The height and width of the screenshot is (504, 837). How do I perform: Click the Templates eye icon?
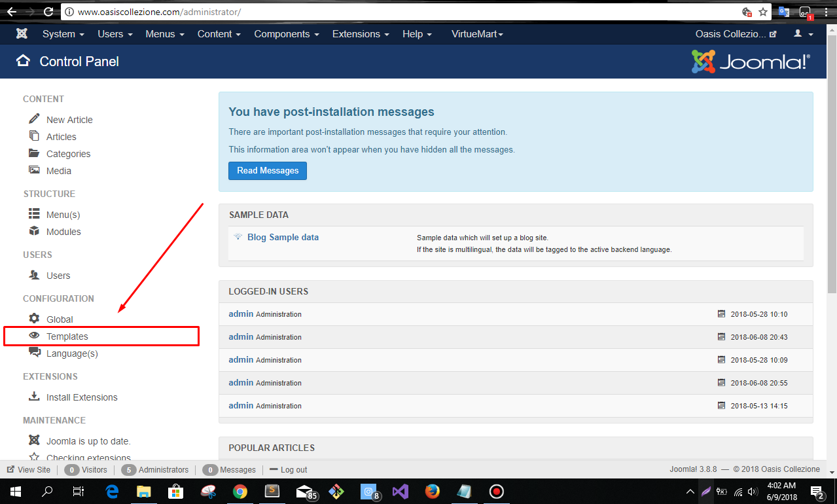point(34,336)
